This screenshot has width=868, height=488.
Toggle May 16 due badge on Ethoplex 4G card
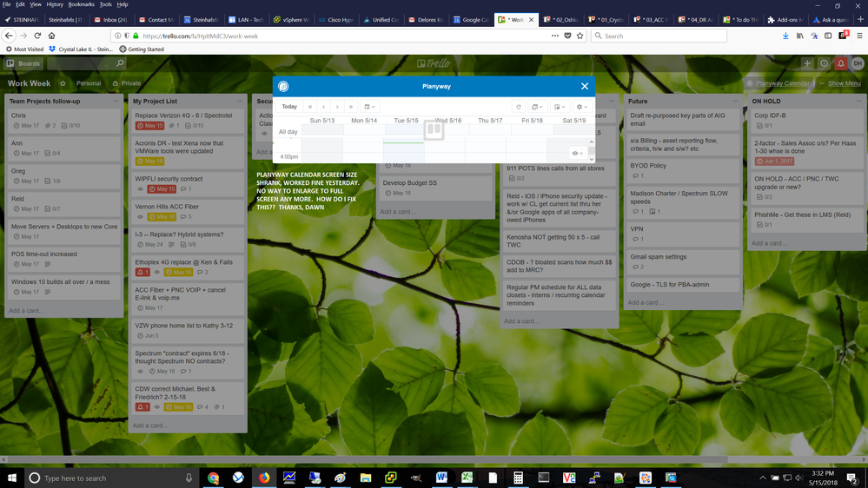click(178, 272)
